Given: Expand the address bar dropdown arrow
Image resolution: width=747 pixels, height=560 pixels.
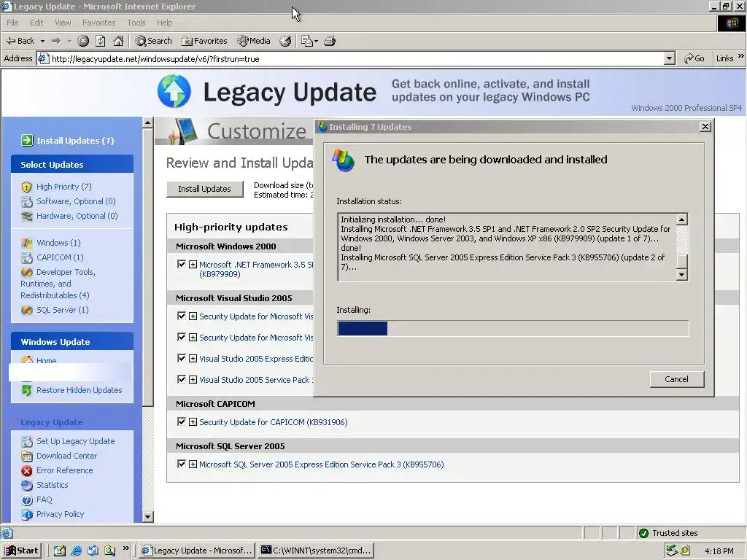Looking at the screenshot, I should (670, 58).
